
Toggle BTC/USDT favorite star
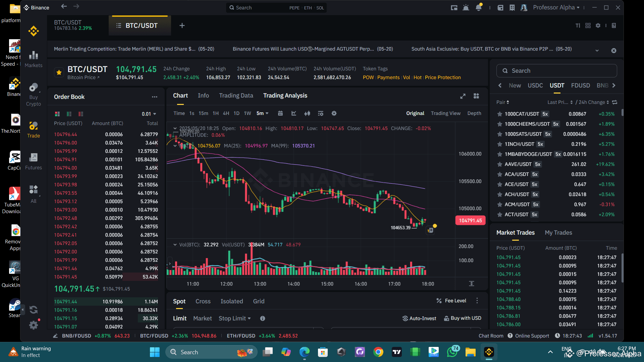pyautogui.click(x=59, y=72)
